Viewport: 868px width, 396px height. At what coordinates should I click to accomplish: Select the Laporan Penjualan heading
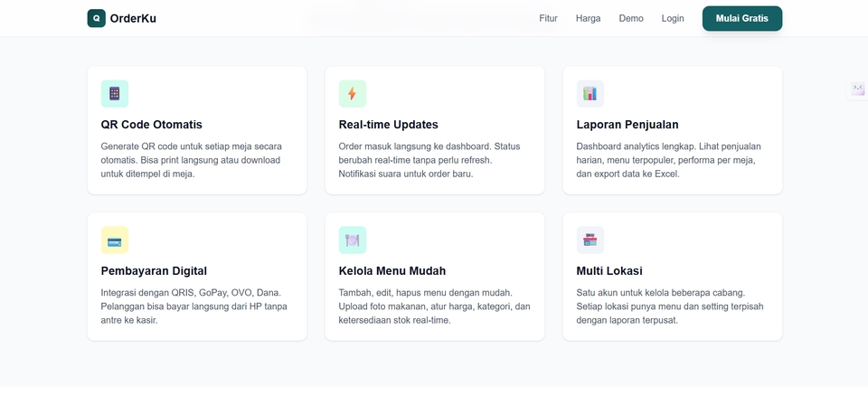click(x=627, y=125)
